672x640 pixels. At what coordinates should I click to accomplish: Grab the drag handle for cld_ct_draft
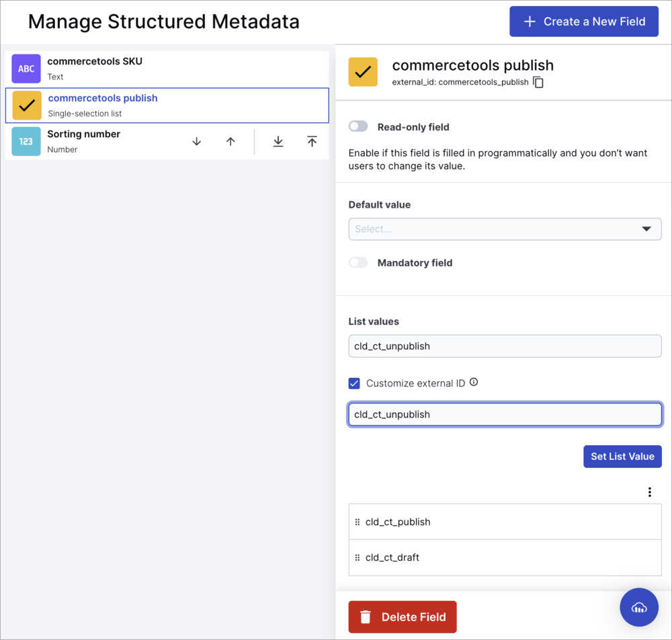[358, 558]
